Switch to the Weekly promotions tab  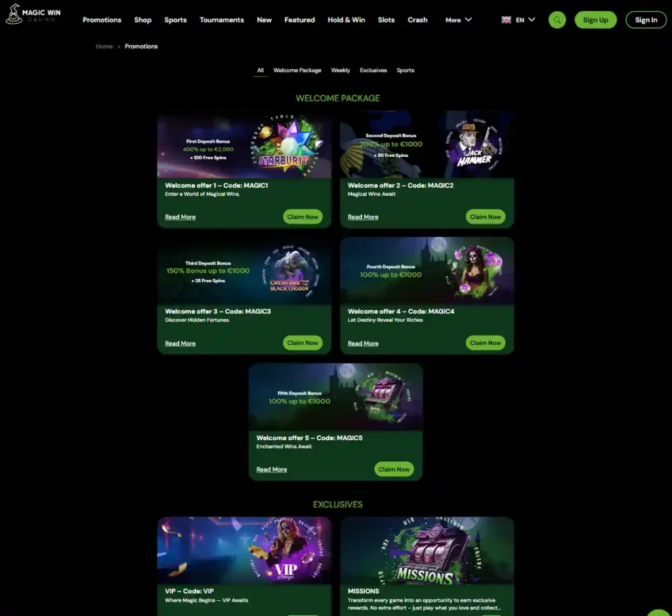tap(341, 70)
